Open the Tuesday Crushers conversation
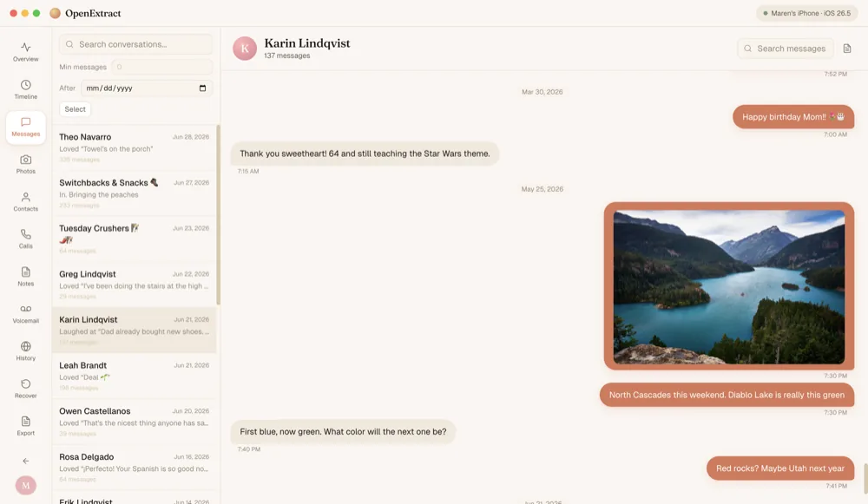This screenshot has height=504, width=868. coord(134,239)
